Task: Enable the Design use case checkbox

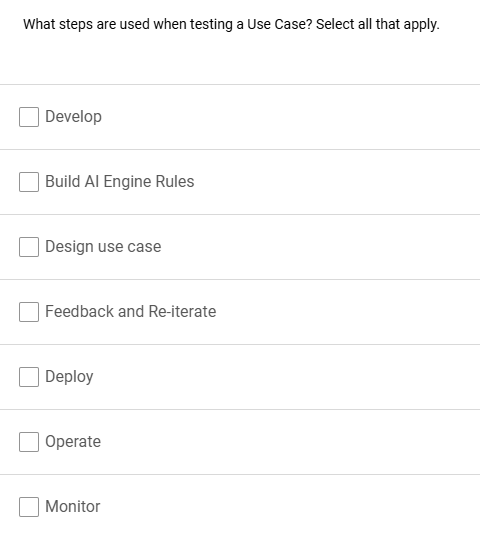Action: [x=29, y=247]
